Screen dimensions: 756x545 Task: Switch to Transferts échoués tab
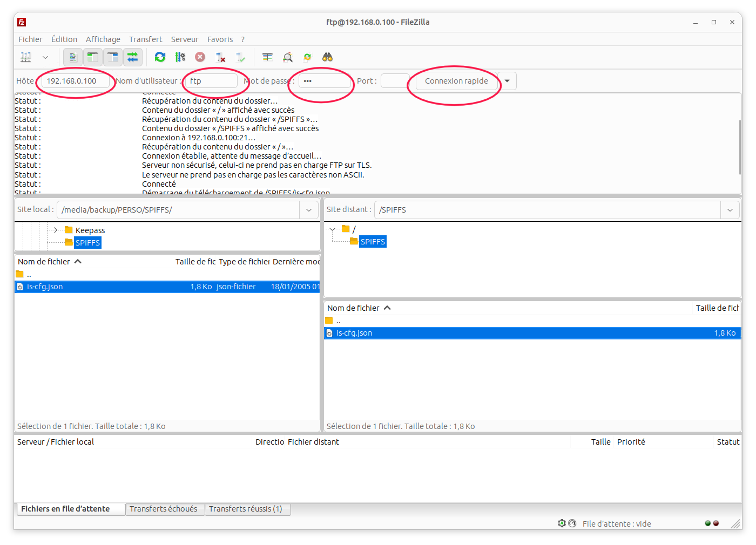[164, 509]
